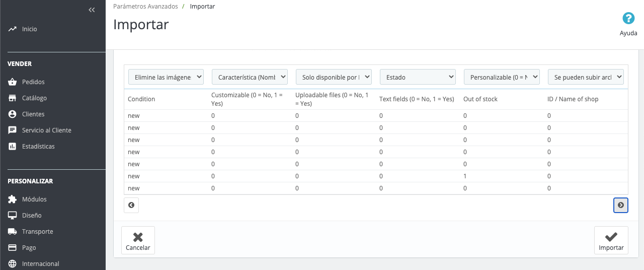
Task: Click the Catálogo store icon
Action: click(13, 98)
